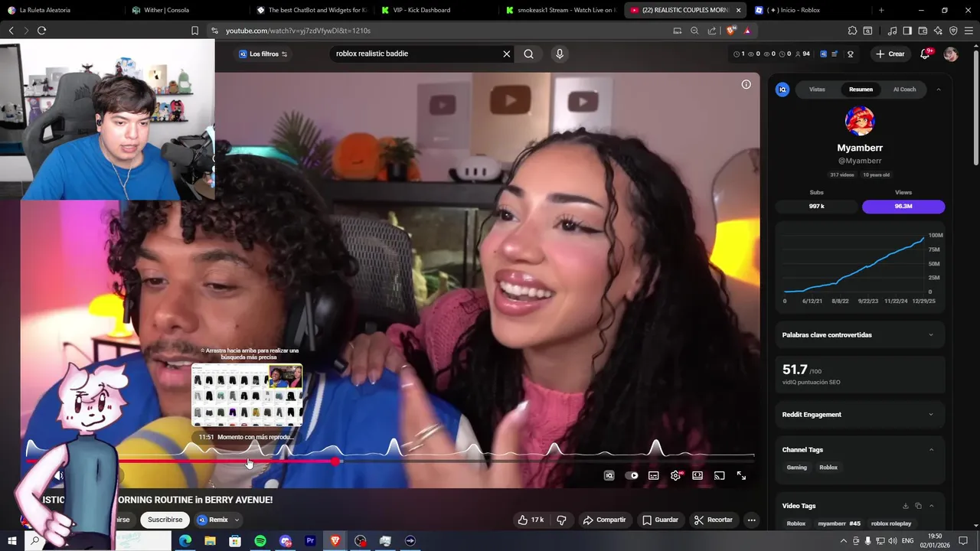Expand the Remix dropdown arrow

tap(237, 520)
